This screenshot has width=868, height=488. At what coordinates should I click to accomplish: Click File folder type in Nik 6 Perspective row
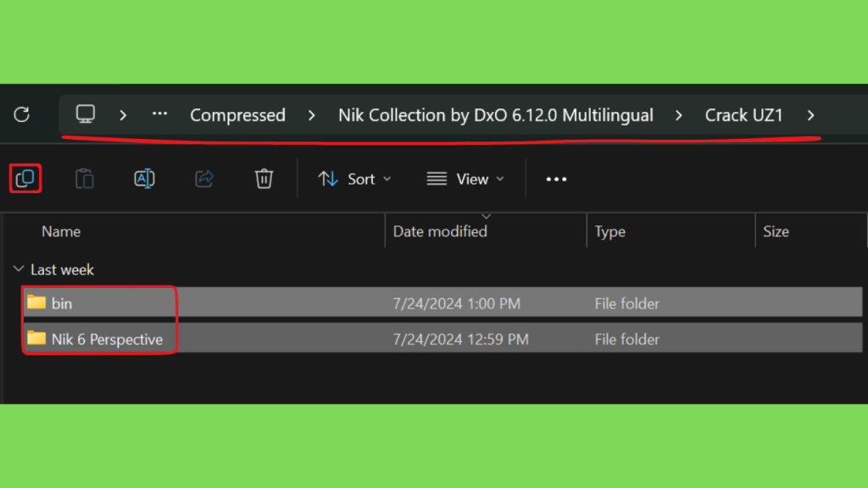(627, 339)
